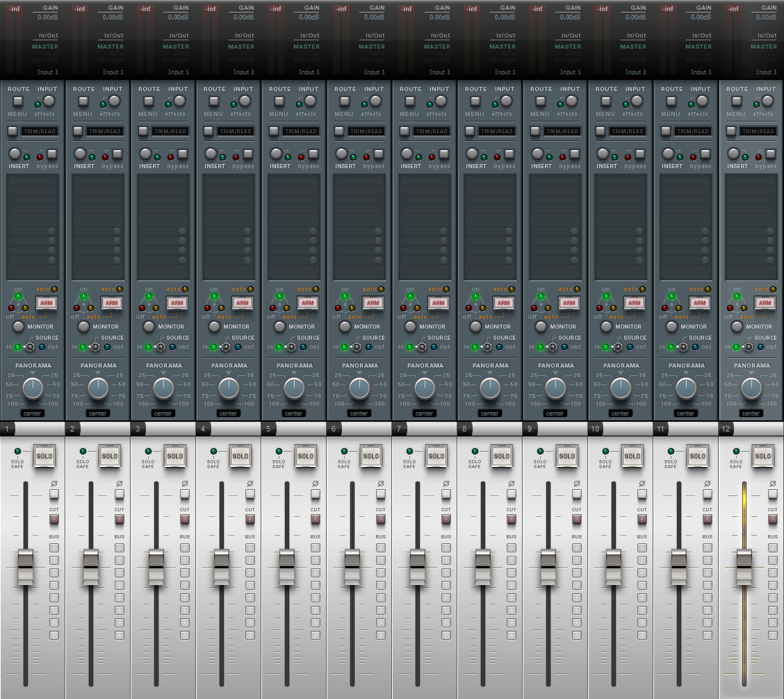Select channel 1 number label
This screenshot has width=784, height=699.
pos(7,429)
